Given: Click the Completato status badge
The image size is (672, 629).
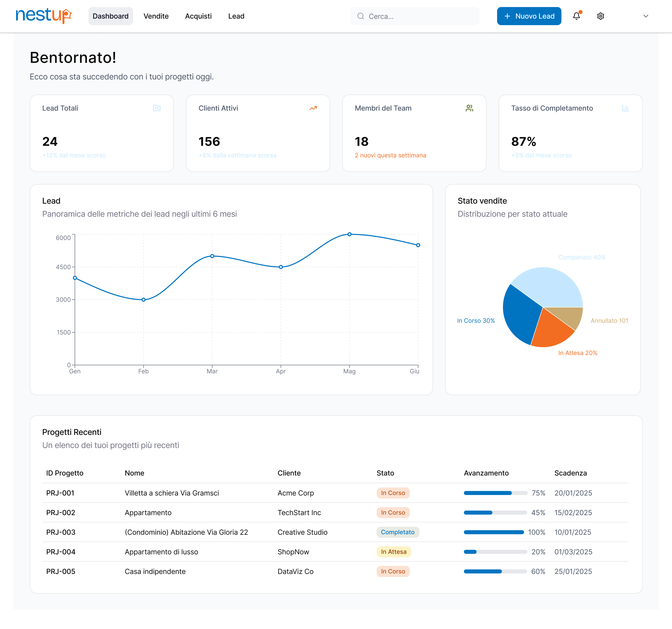Looking at the screenshot, I should coord(398,532).
